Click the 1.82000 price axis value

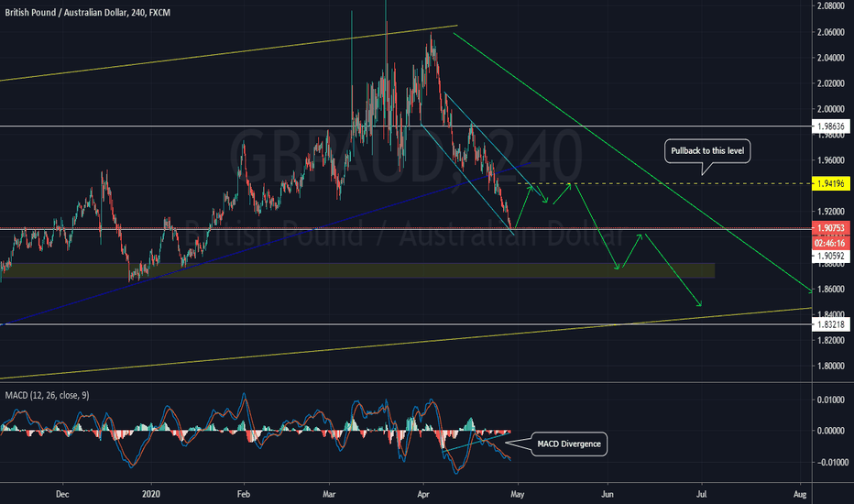[830, 340]
